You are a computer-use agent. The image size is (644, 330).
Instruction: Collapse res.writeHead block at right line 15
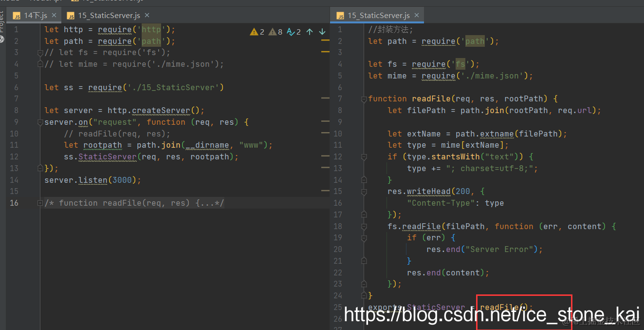[x=364, y=192]
